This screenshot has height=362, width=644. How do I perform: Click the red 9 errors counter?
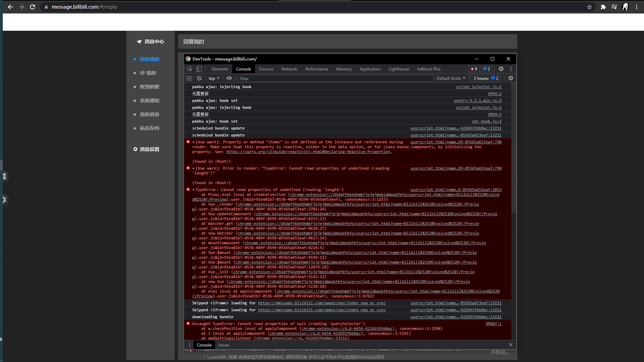coord(474,69)
